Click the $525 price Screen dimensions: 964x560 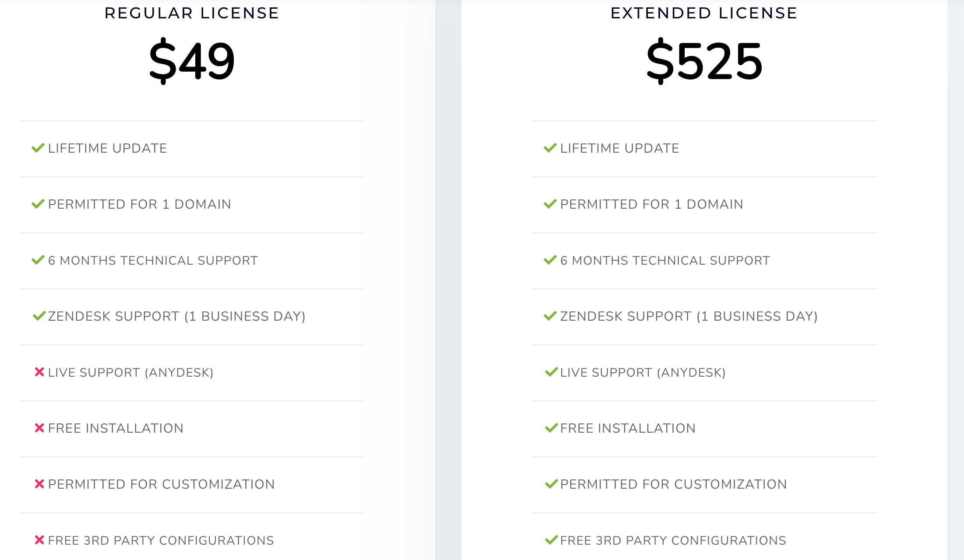pyautogui.click(x=704, y=61)
